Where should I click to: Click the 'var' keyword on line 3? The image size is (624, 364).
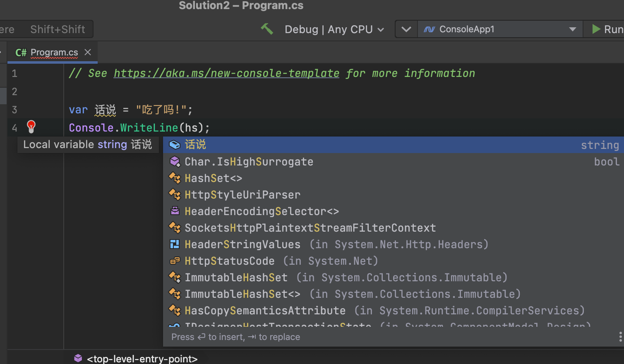coord(78,110)
